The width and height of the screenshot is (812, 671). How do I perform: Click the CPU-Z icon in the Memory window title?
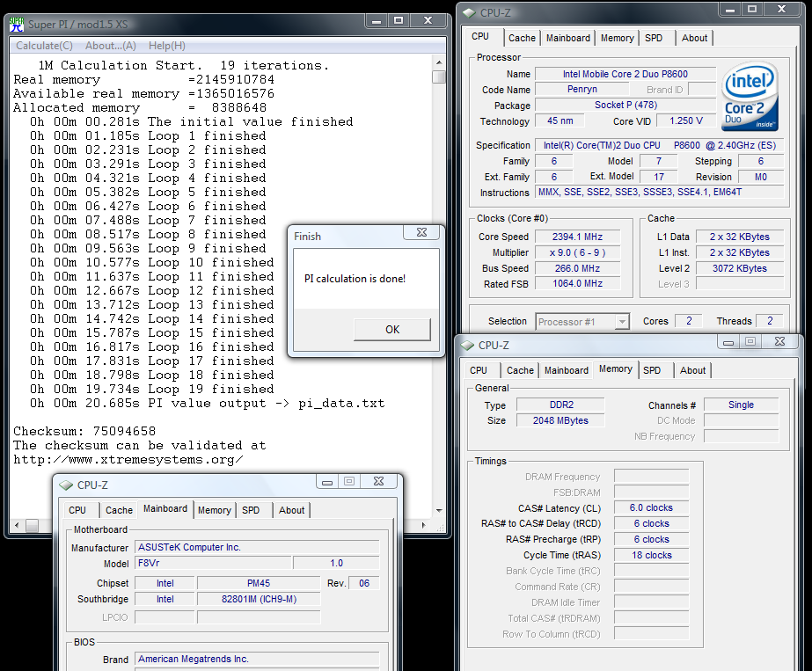tap(467, 345)
